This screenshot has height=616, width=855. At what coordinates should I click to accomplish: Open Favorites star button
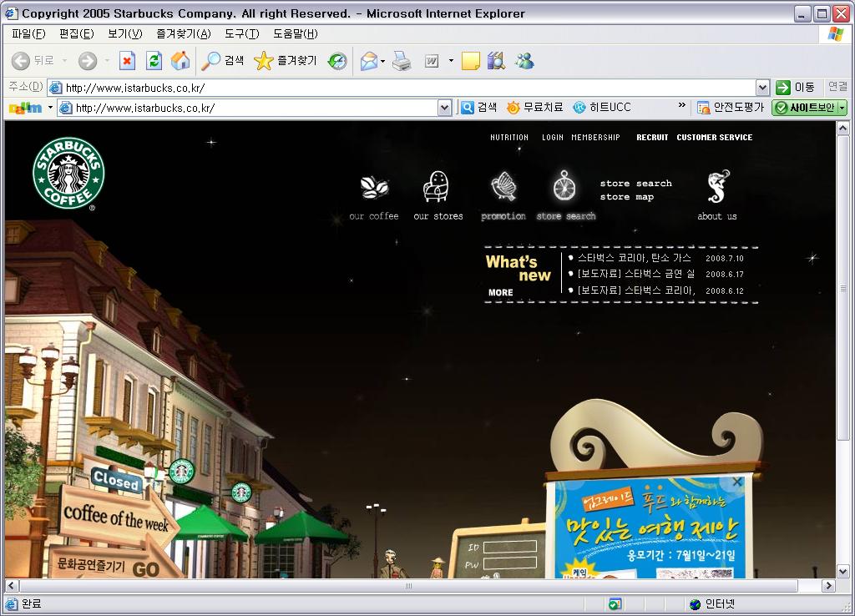pos(286,60)
